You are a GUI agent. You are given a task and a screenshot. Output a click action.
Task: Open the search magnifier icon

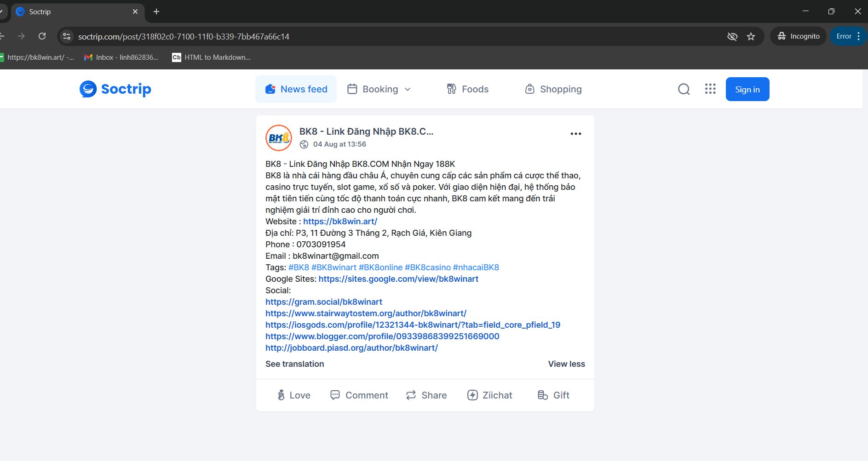(684, 89)
